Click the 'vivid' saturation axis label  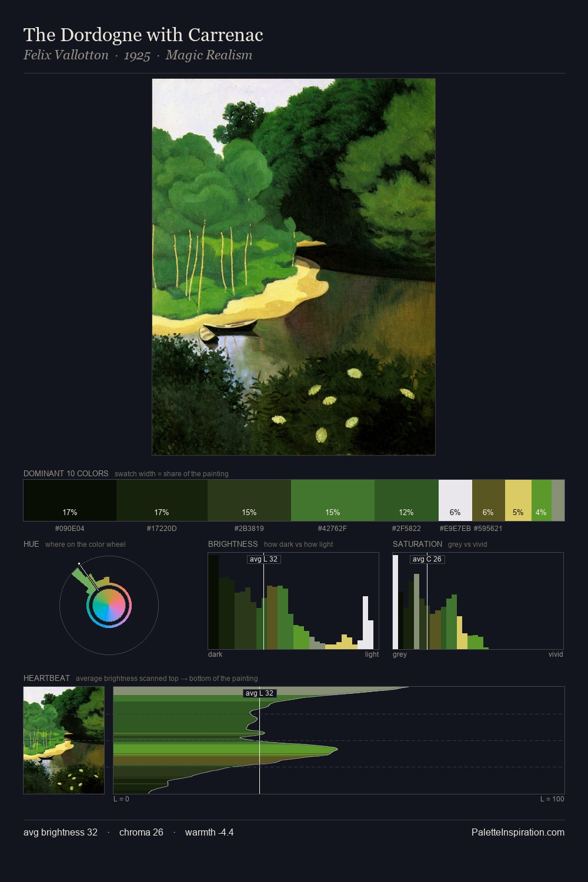tap(556, 654)
